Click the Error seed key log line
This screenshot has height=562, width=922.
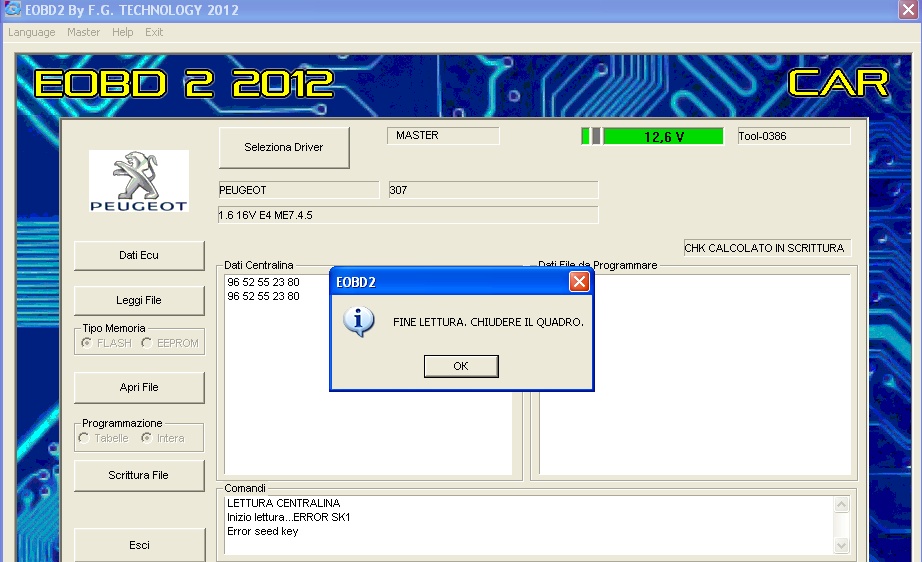click(262, 531)
